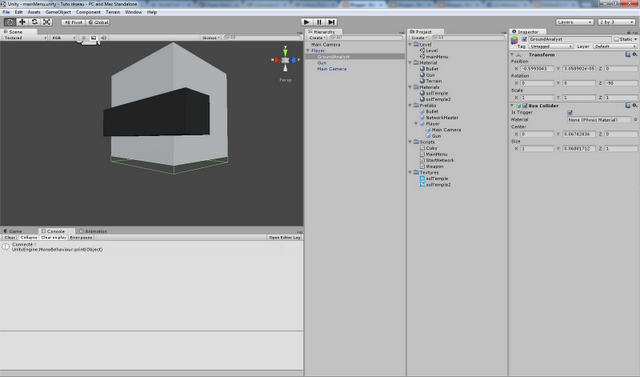
Task: Click the scene orientation gizmo
Action: click(x=285, y=60)
